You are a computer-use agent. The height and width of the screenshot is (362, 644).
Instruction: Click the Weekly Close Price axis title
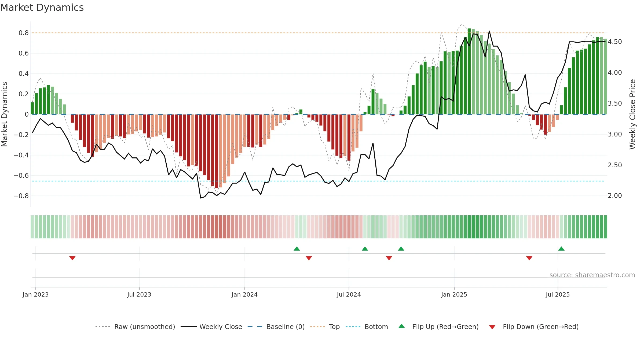coord(633,114)
